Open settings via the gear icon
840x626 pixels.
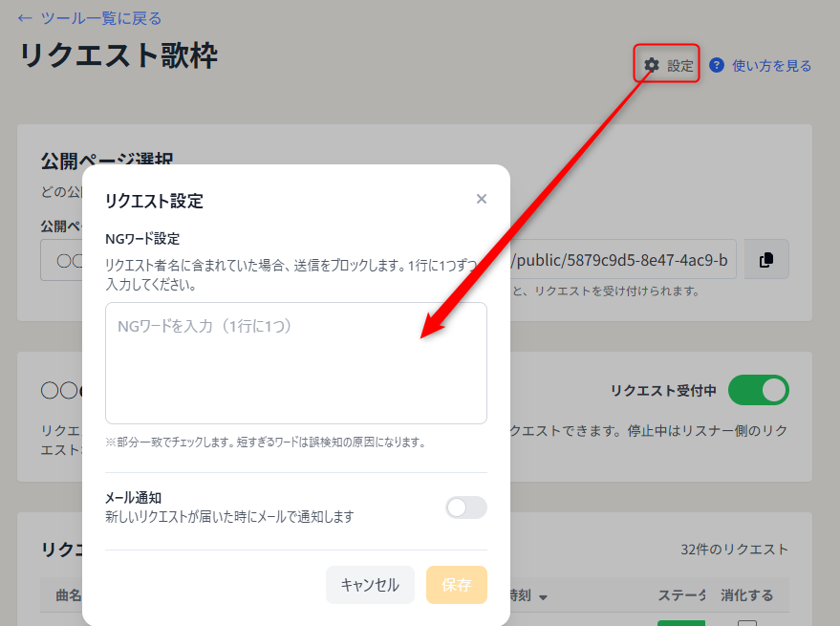(x=653, y=65)
